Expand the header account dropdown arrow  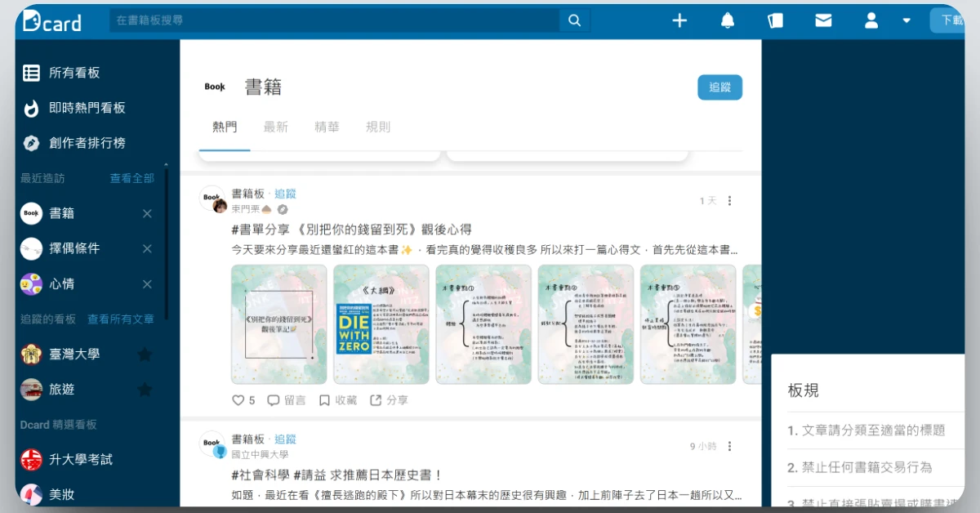click(x=906, y=20)
